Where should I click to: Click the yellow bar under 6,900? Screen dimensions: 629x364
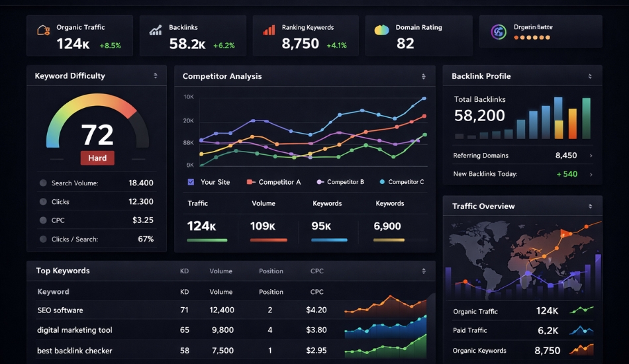click(389, 240)
